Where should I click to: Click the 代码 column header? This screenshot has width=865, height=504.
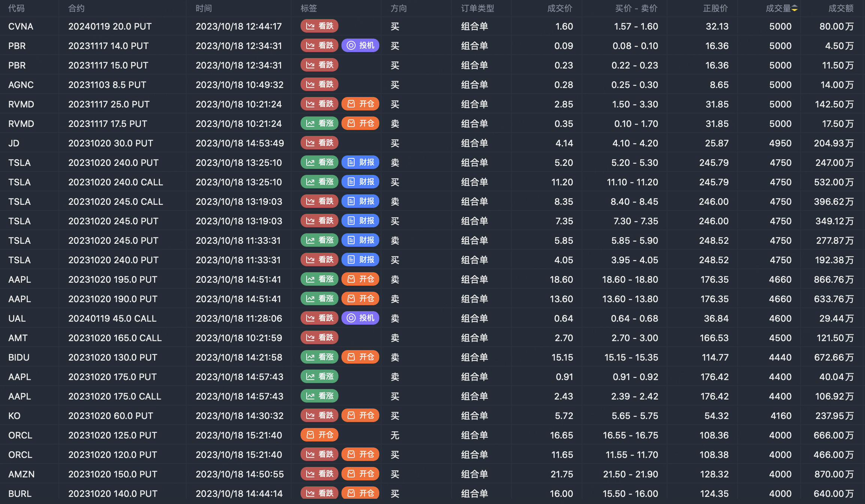tap(16, 8)
